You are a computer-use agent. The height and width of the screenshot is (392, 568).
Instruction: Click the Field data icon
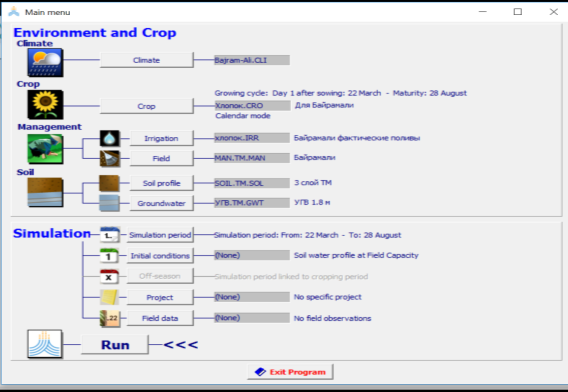[110, 318]
